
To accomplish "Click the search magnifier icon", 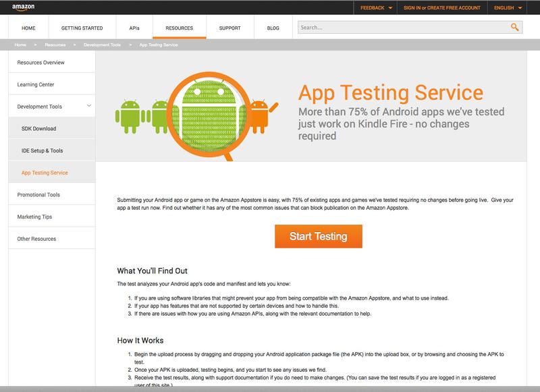I will pyautogui.click(x=514, y=27).
